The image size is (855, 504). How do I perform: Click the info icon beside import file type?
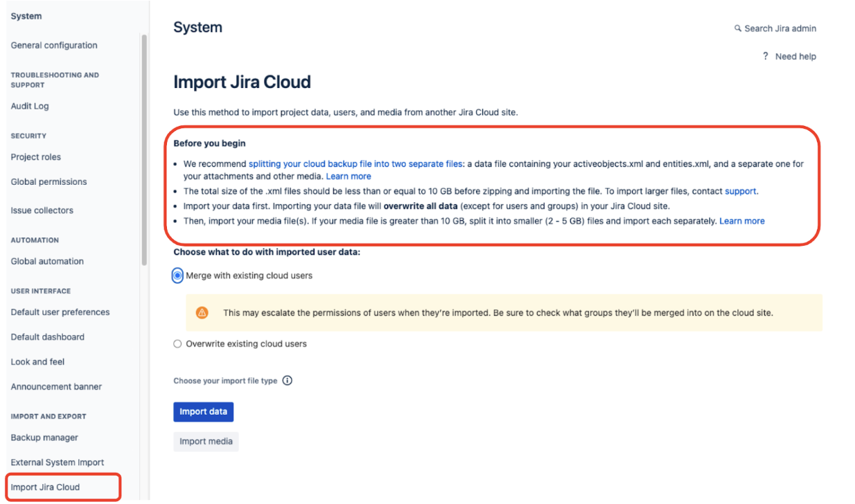point(288,381)
